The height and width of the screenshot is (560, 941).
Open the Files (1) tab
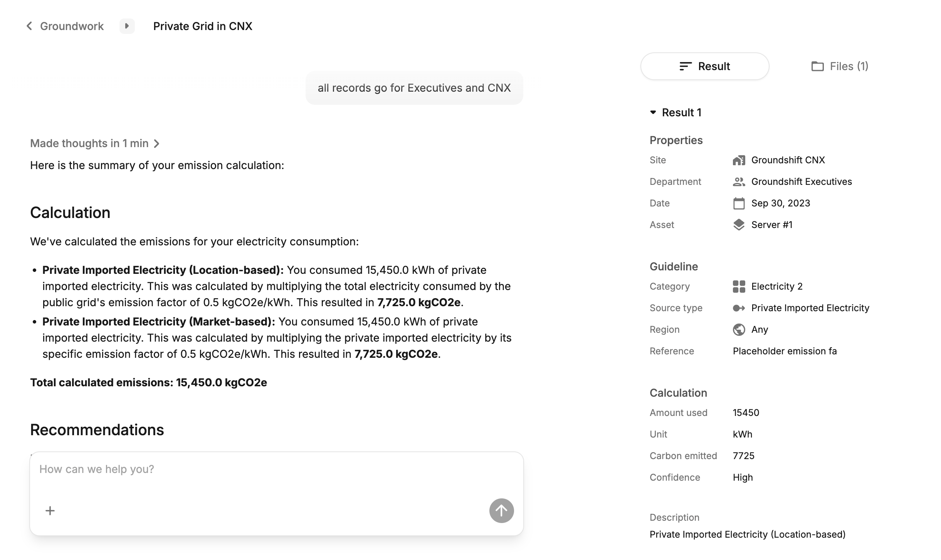[x=840, y=66]
